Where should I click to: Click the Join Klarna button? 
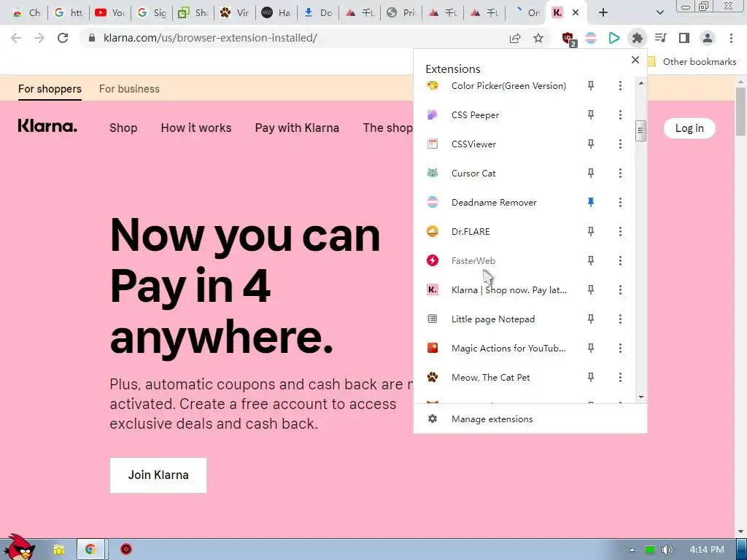point(158,475)
